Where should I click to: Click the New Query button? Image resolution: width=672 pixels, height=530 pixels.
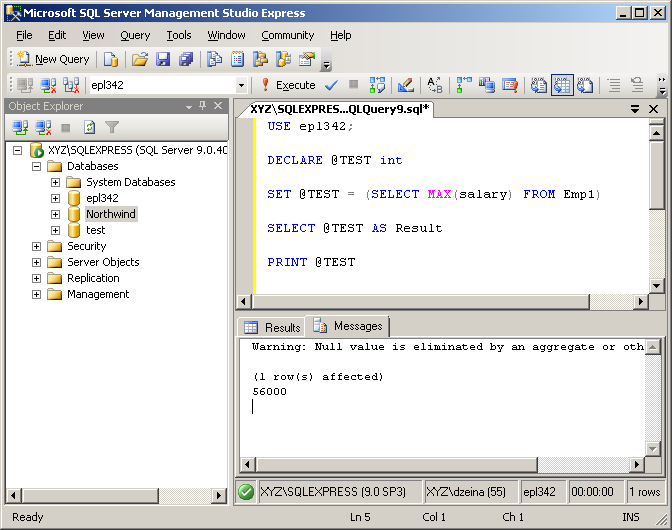tap(54, 59)
